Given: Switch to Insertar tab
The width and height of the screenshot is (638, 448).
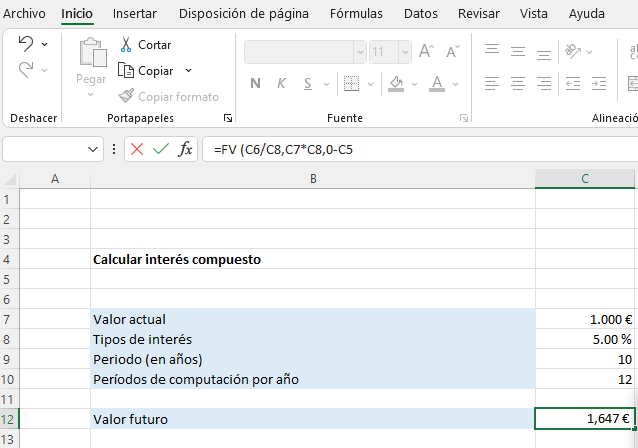Looking at the screenshot, I should tap(135, 13).
